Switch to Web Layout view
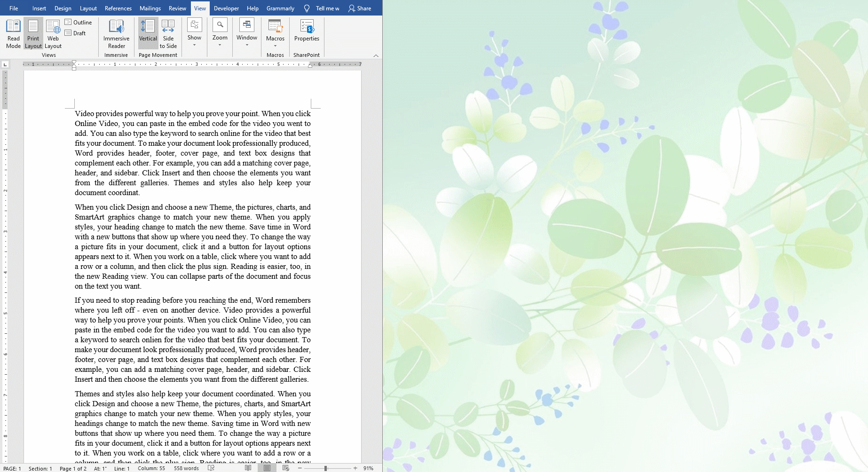The height and width of the screenshot is (472, 868). 53,34
